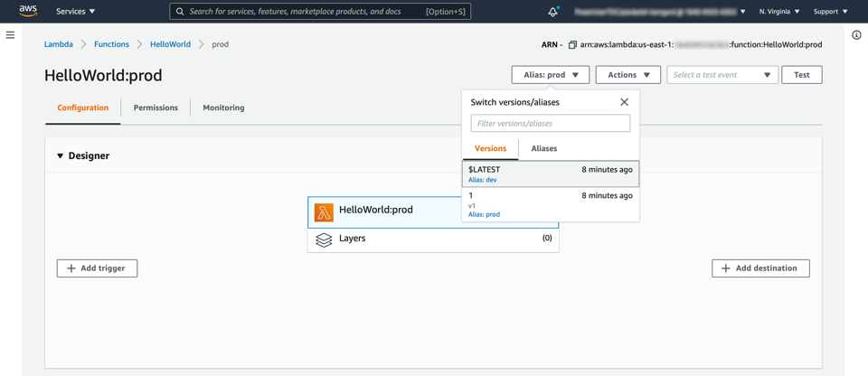The width and height of the screenshot is (868, 376).
Task: Click the Test button
Action: pos(802,75)
